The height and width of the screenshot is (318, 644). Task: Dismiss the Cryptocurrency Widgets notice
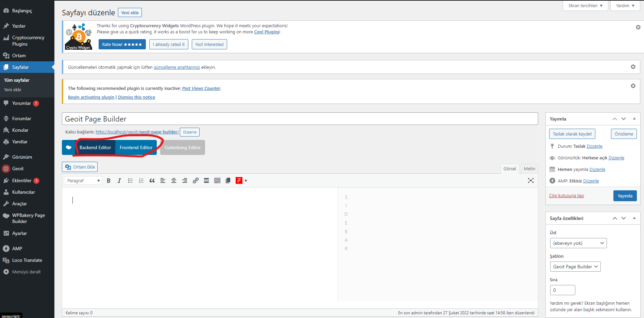(638, 27)
